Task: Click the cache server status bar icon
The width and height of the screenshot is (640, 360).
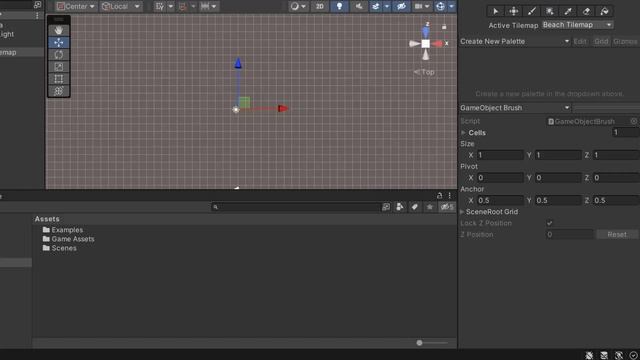Action: [604, 356]
